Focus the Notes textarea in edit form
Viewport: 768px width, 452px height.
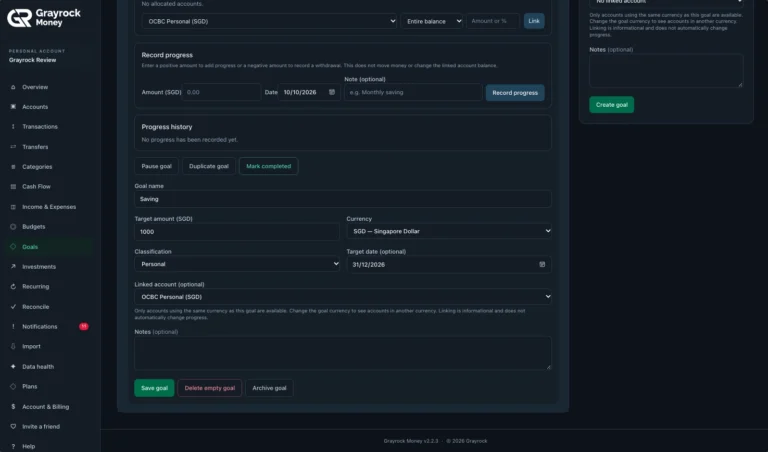343,353
